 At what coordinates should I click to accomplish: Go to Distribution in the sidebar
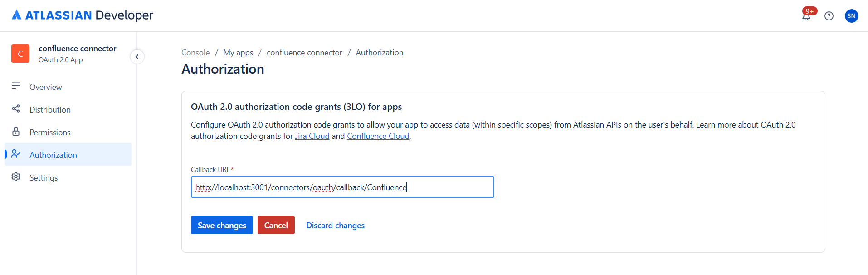[x=68, y=109]
